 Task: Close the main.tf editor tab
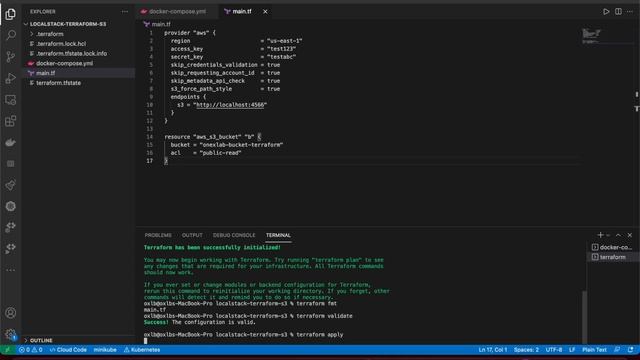click(x=265, y=11)
